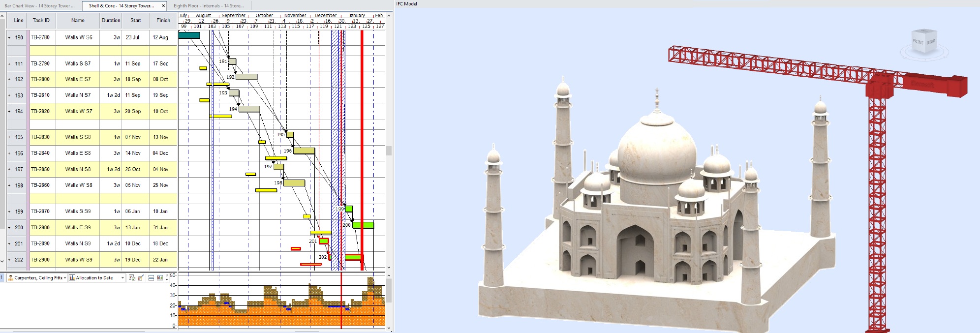Click Finish cell 13 Nov
Viewport: 980px width, 333px height.
[x=163, y=137]
